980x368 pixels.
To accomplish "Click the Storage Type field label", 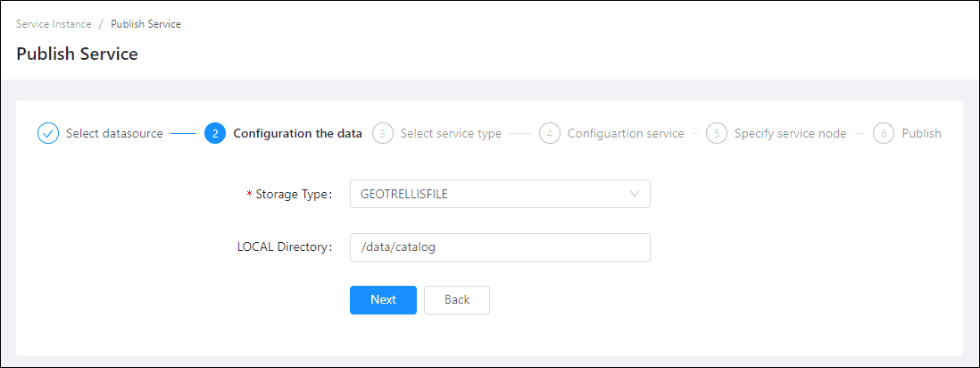I will [293, 194].
